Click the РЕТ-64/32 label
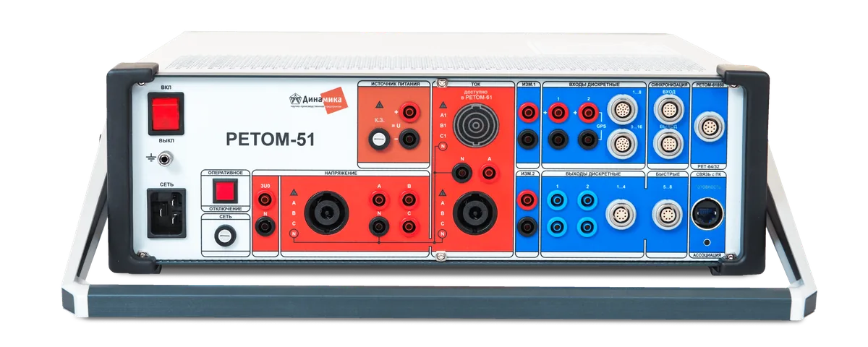 (x=707, y=166)
